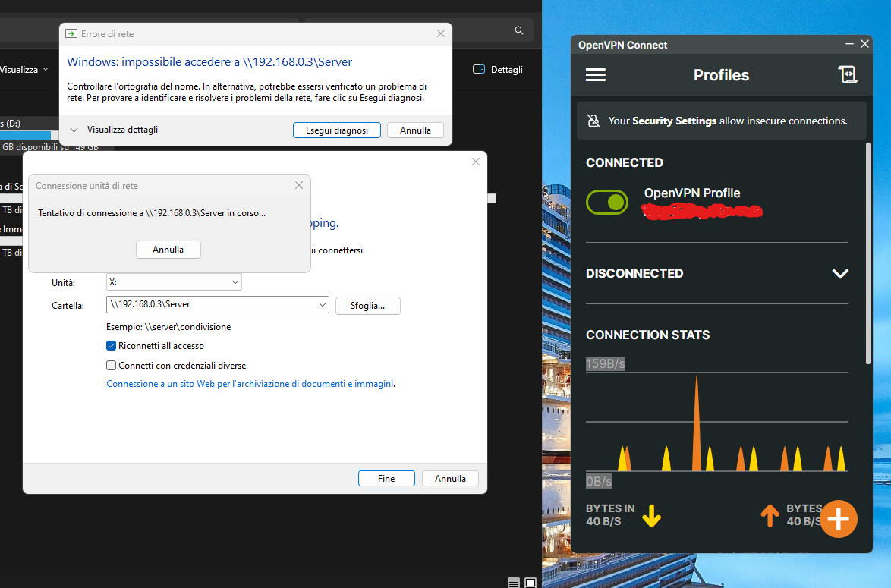Click the D: drive usage bar in Explorer
891x588 pixels.
(x=28, y=135)
